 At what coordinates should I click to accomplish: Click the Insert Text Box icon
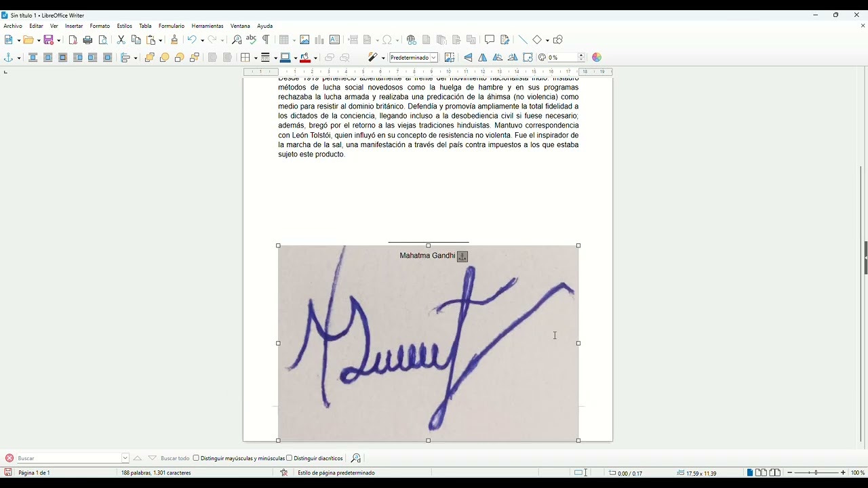tap(335, 40)
